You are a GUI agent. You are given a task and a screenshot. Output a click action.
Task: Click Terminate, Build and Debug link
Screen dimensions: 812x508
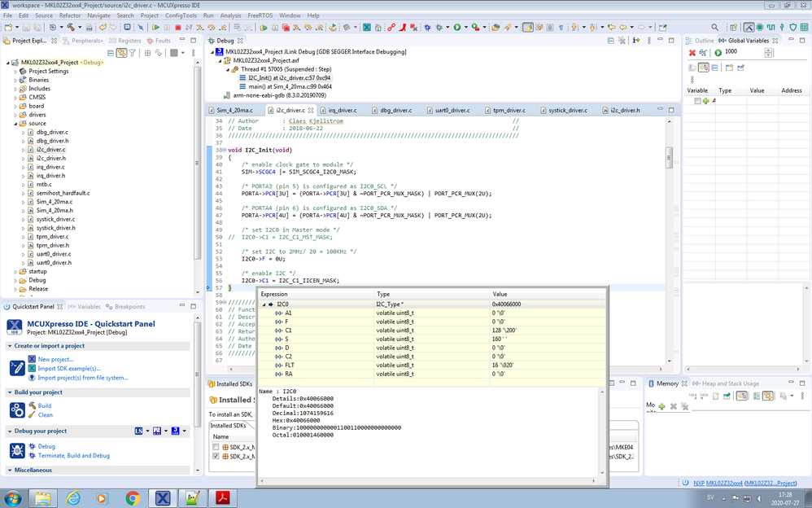click(x=73, y=455)
